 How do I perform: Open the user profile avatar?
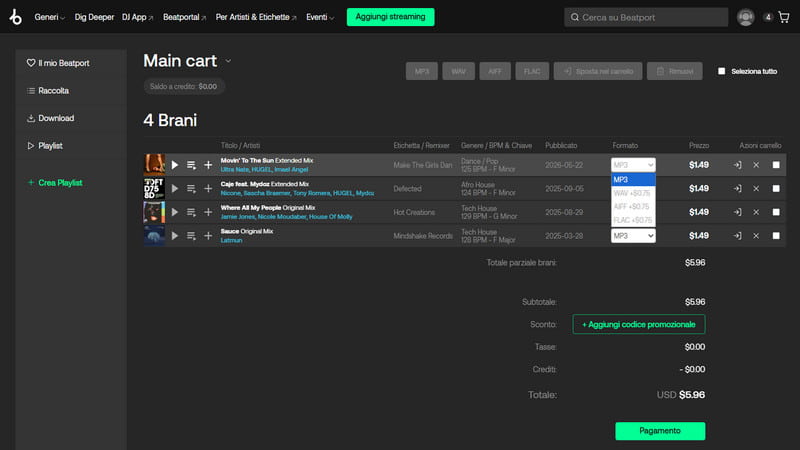(745, 17)
